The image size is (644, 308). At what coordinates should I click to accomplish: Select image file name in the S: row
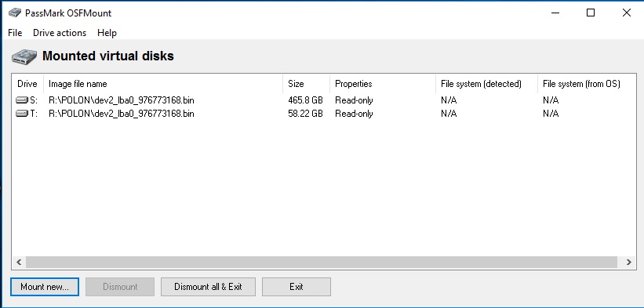(x=121, y=100)
